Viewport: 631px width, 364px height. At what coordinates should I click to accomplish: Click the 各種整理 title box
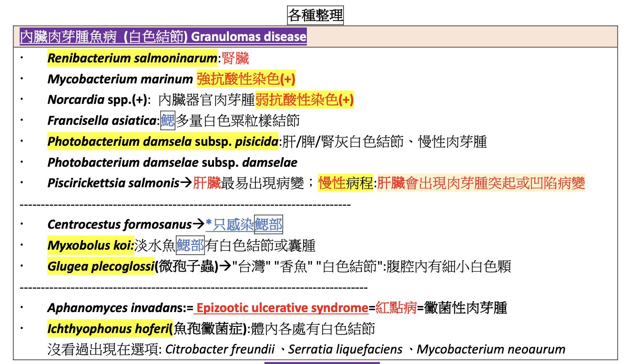coord(315,15)
